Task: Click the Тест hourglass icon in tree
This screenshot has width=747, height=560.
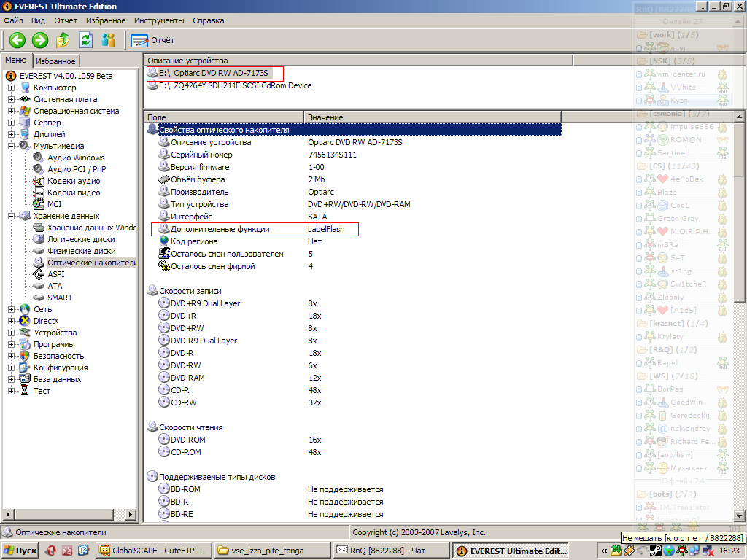Action: [25, 391]
